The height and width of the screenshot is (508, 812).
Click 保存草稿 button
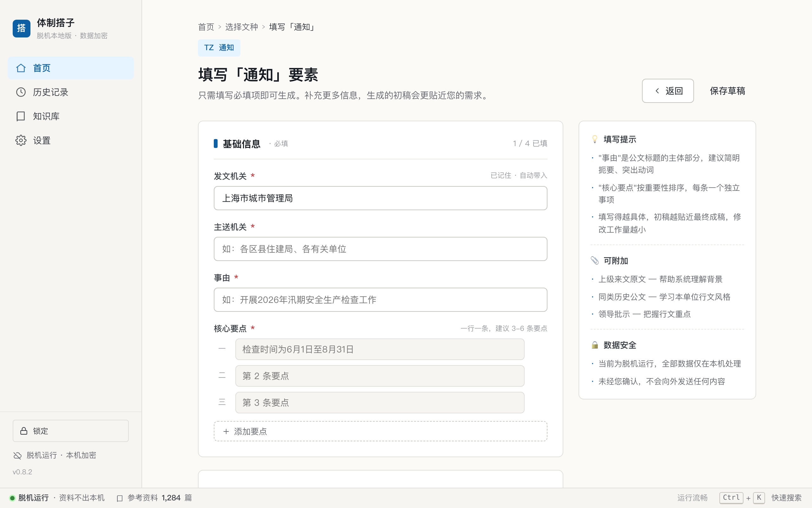click(x=727, y=91)
